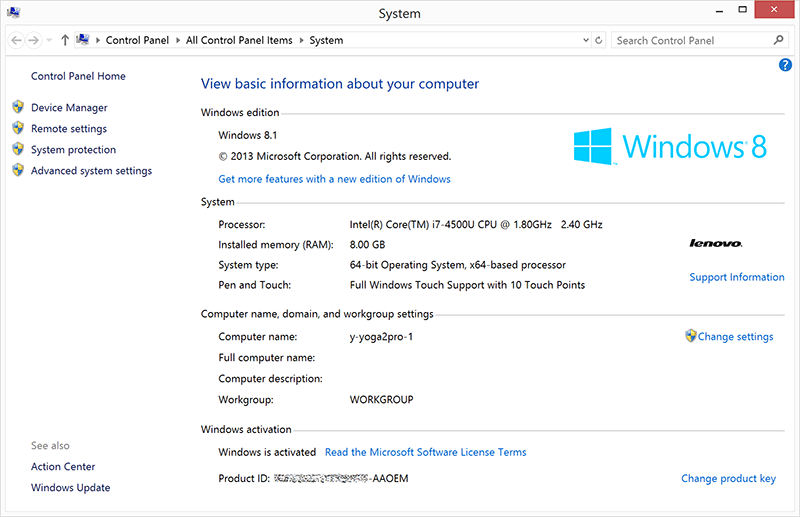Open Remote settings
800x517 pixels.
click(x=69, y=129)
